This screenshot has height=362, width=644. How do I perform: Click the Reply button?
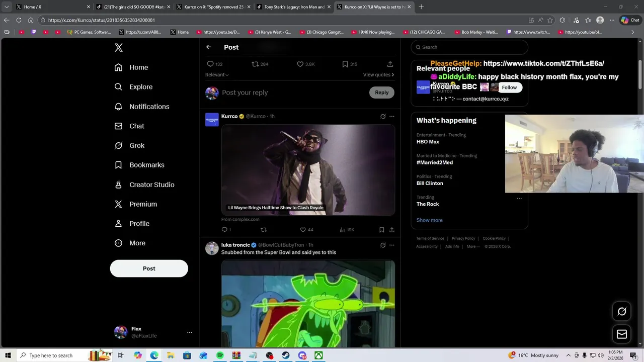[382, 93]
